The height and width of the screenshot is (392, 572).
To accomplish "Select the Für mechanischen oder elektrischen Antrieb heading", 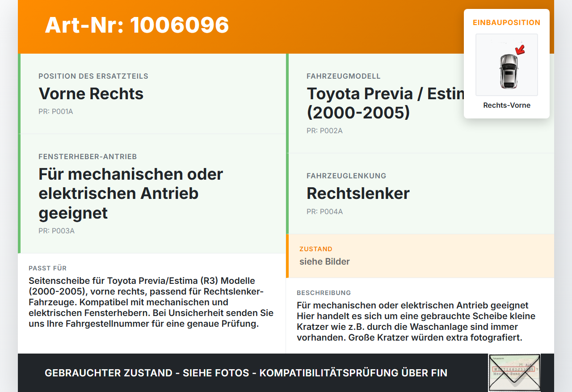I will pos(130,193).
